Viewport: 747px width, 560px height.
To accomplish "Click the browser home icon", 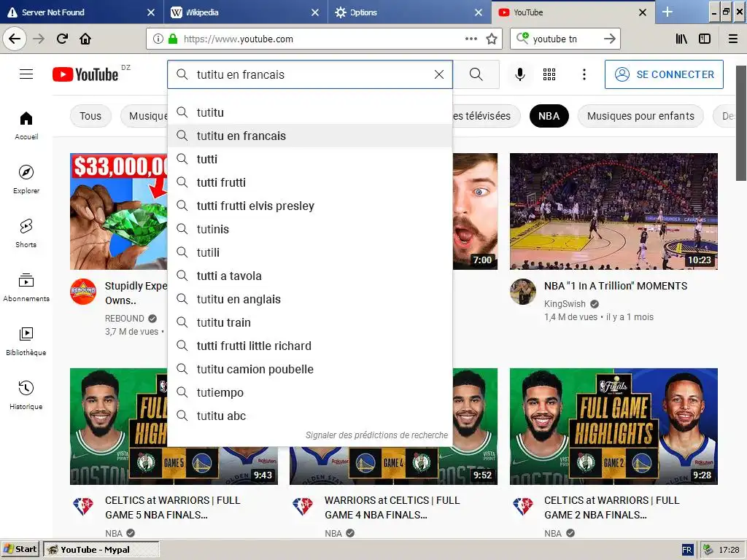I will pyautogui.click(x=85, y=39).
